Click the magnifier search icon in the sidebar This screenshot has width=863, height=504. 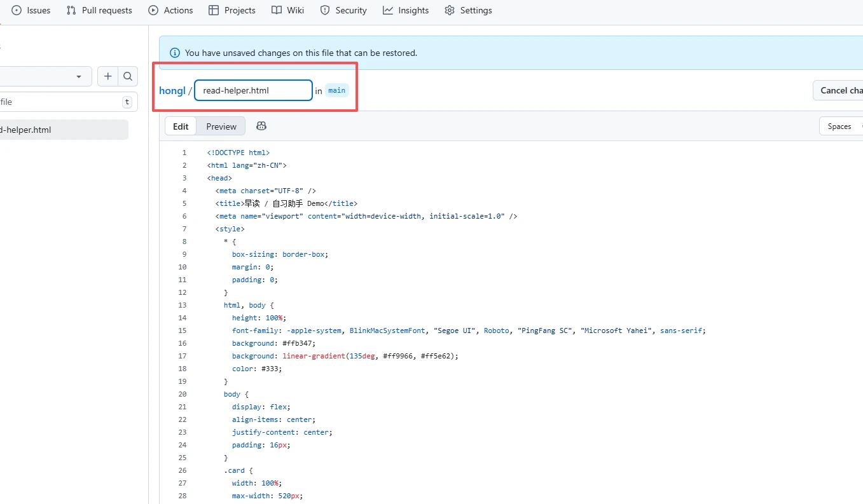128,76
